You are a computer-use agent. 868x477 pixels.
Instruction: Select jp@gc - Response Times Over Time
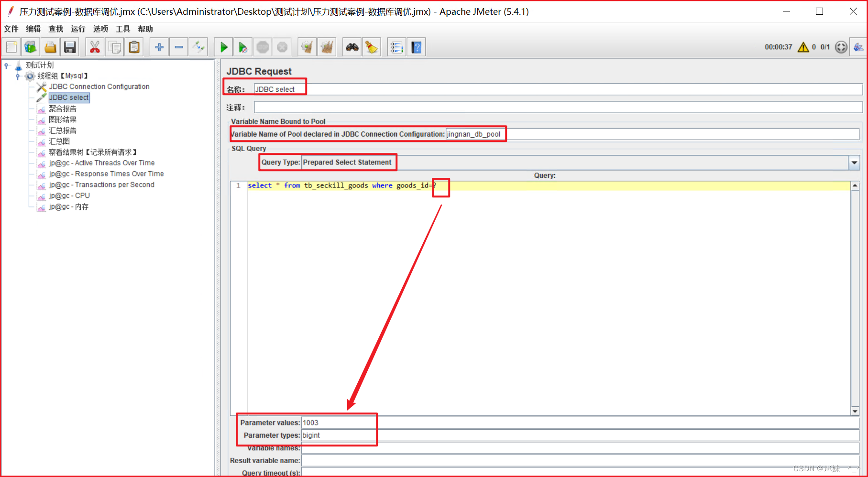[x=106, y=174]
